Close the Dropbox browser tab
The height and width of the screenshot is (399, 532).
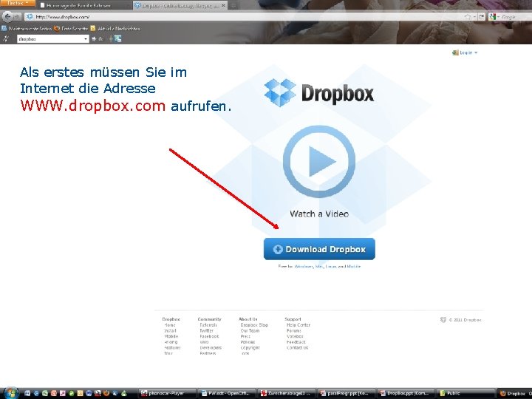tap(223, 5)
